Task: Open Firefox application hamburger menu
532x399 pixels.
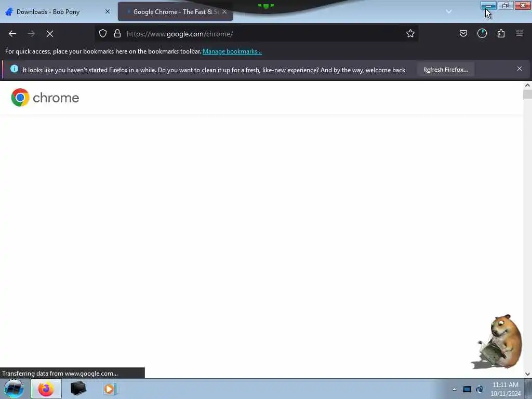Action: [x=520, y=33]
